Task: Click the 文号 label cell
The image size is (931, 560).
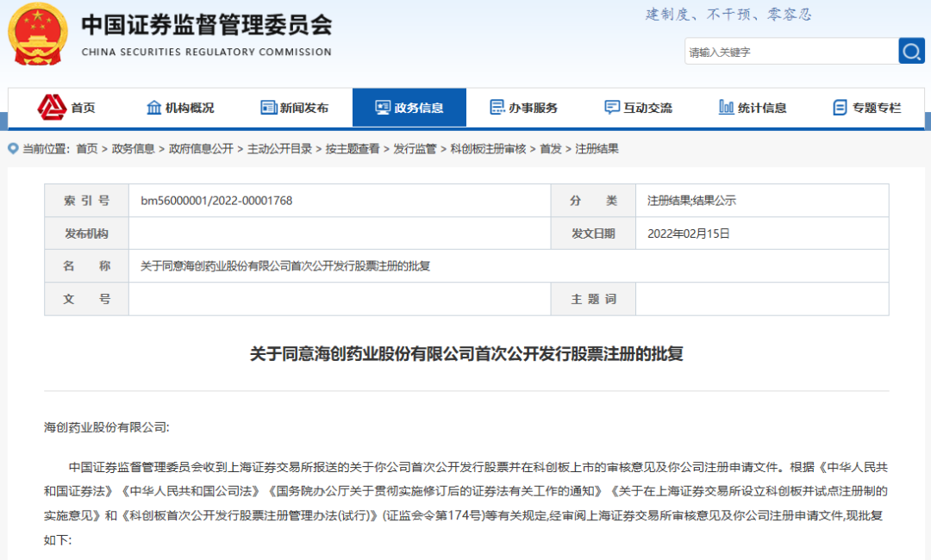Action: [x=87, y=299]
